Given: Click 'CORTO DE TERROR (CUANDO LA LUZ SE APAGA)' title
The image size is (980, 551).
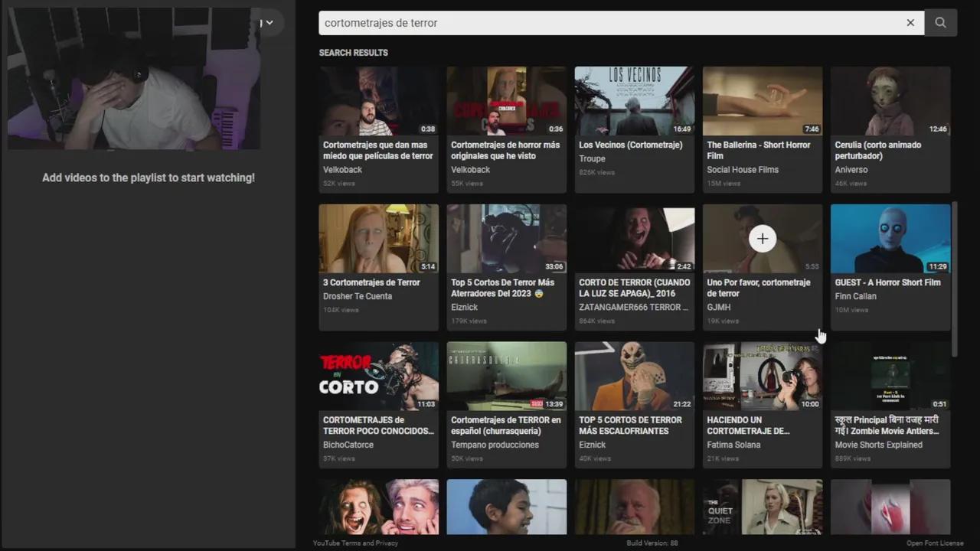Looking at the screenshot, I should point(634,288).
